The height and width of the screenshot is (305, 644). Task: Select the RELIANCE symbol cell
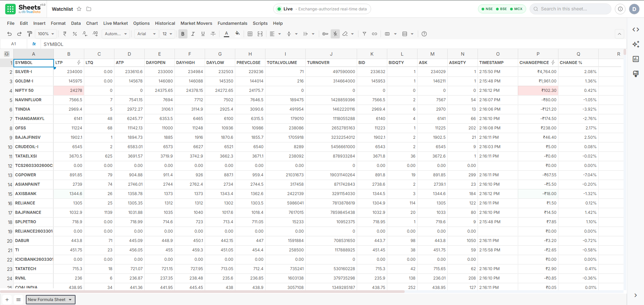pos(34,203)
